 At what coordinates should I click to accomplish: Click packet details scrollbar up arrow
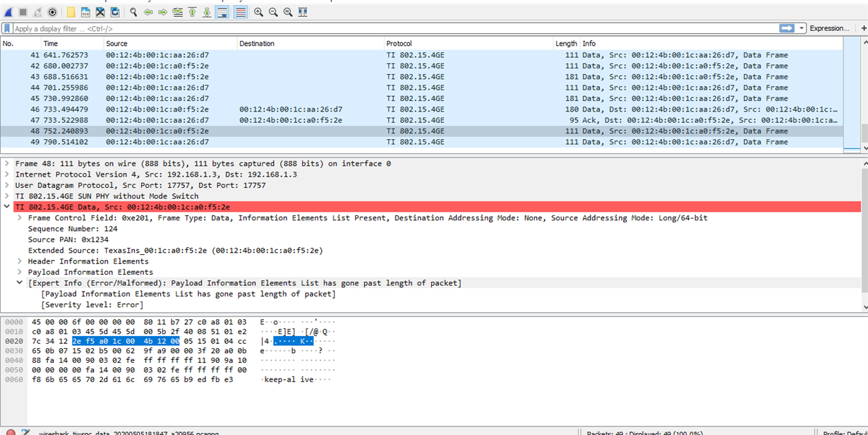pos(864,163)
